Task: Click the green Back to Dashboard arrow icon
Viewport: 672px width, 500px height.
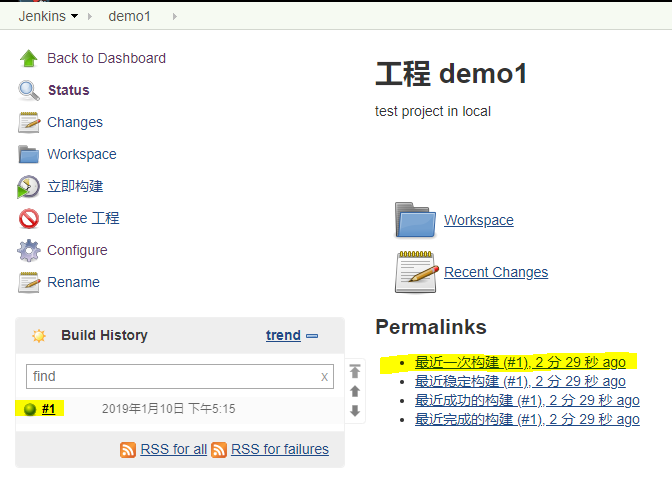Action: (x=29, y=58)
